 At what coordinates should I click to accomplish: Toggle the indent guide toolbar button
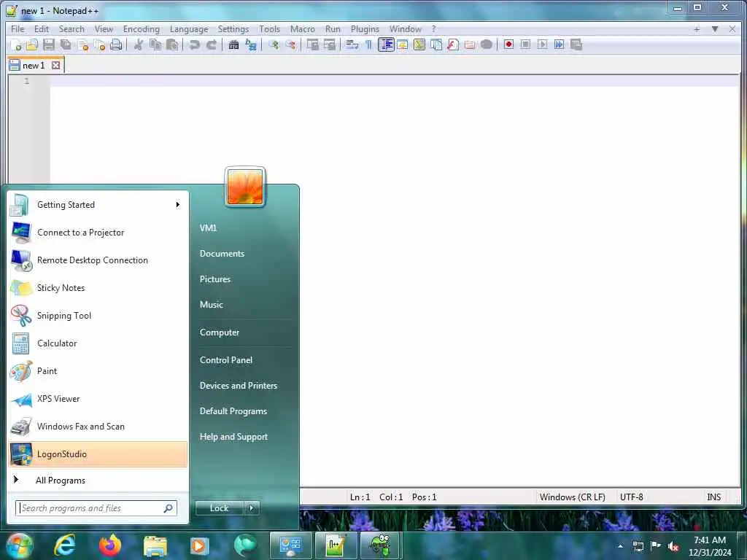click(x=386, y=45)
